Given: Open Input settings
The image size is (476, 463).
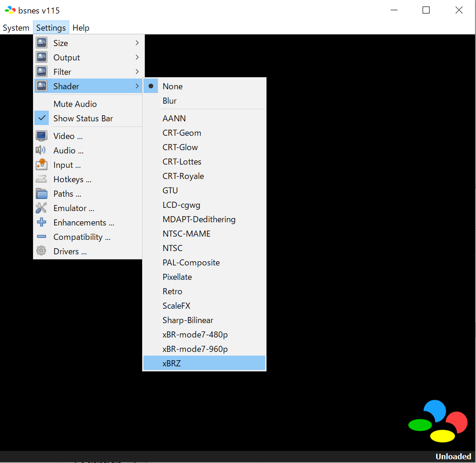Looking at the screenshot, I should [88, 165].
